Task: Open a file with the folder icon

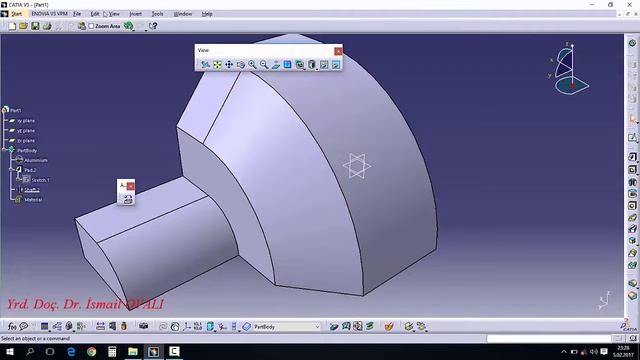Action: point(23,26)
